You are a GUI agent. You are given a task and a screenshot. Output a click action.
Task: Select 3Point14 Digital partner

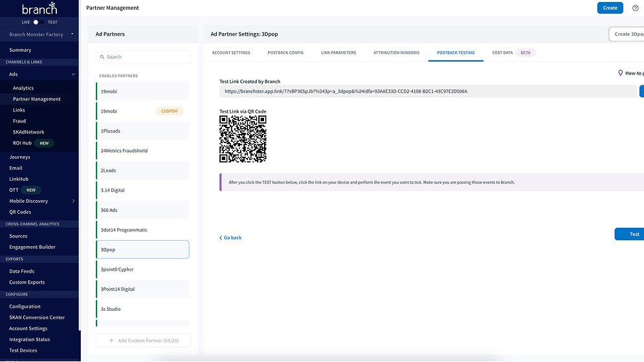click(x=142, y=289)
